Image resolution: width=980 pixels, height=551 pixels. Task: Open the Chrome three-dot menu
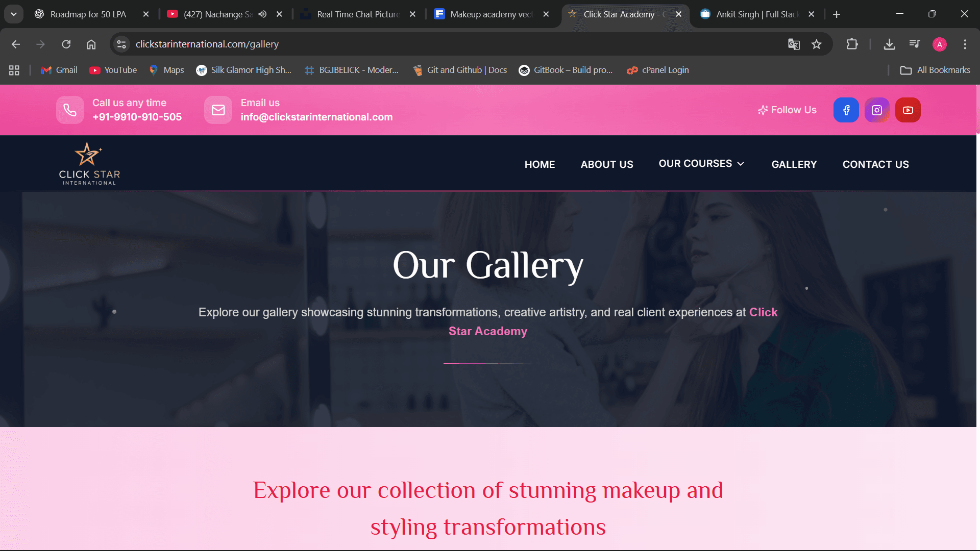[x=965, y=44]
